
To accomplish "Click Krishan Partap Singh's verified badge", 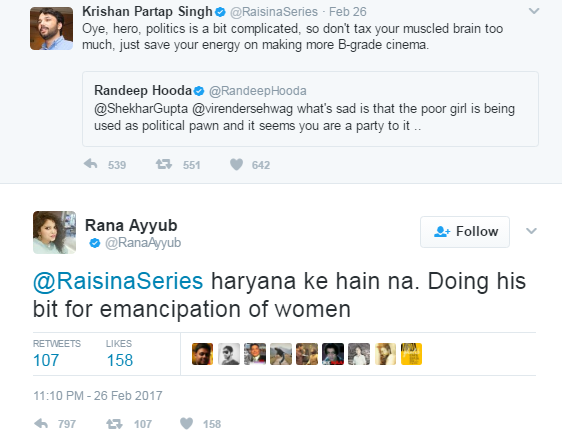I will pos(220,12).
